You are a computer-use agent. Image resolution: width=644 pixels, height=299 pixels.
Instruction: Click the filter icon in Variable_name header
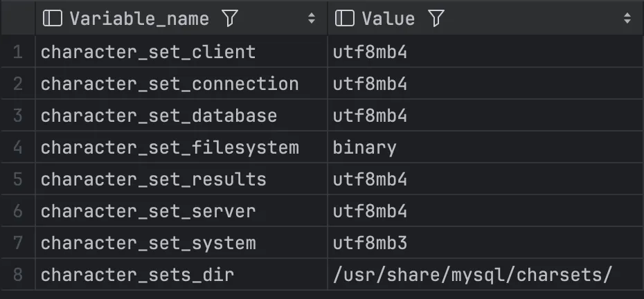coord(229,19)
